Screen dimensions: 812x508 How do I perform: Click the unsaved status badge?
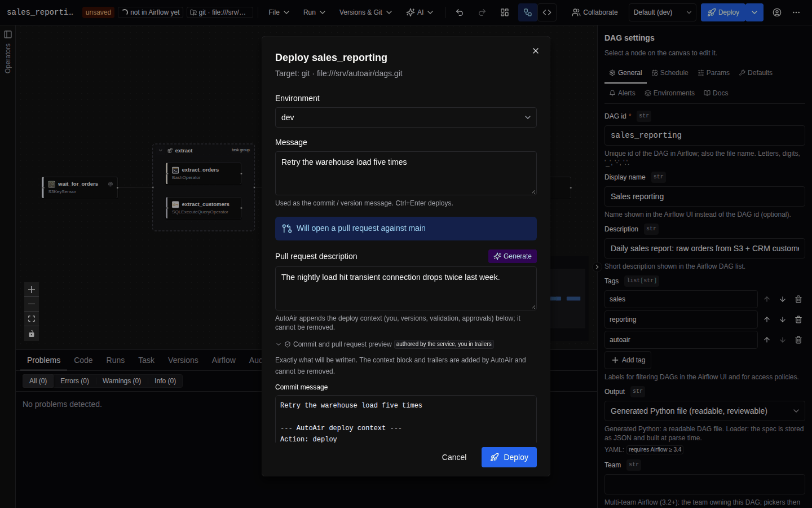point(98,12)
